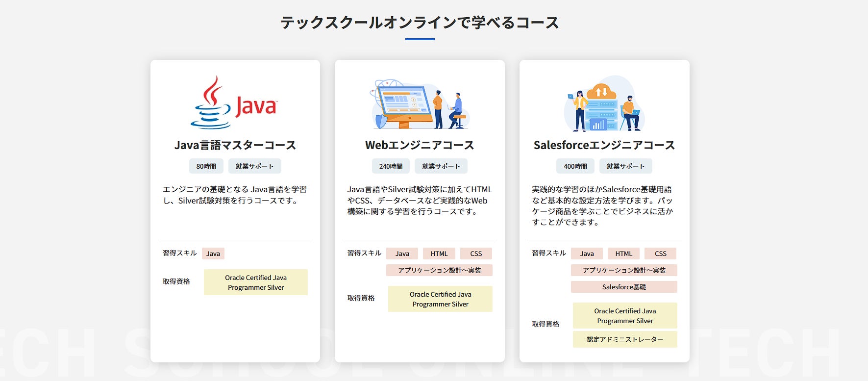Image resolution: width=868 pixels, height=381 pixels.
Task: Click the Java言語マスターコース description text
Action: click(235, 195)
